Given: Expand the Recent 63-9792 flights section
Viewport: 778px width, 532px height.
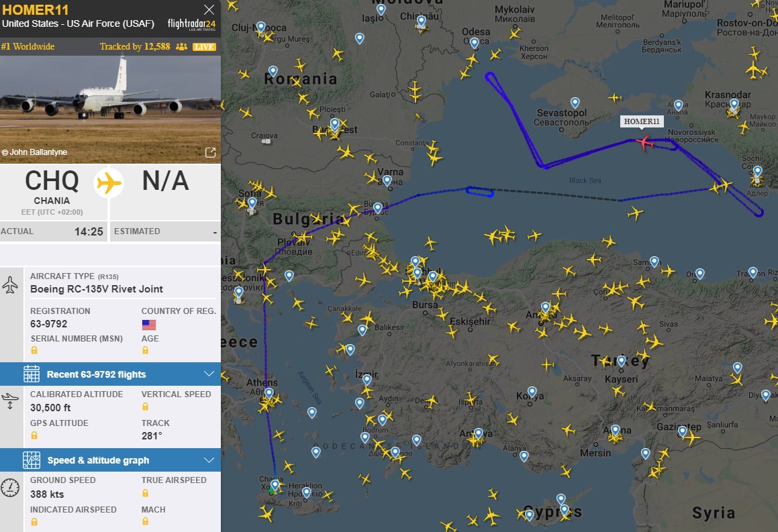Looking at the screenshot, I should (209, 374).
